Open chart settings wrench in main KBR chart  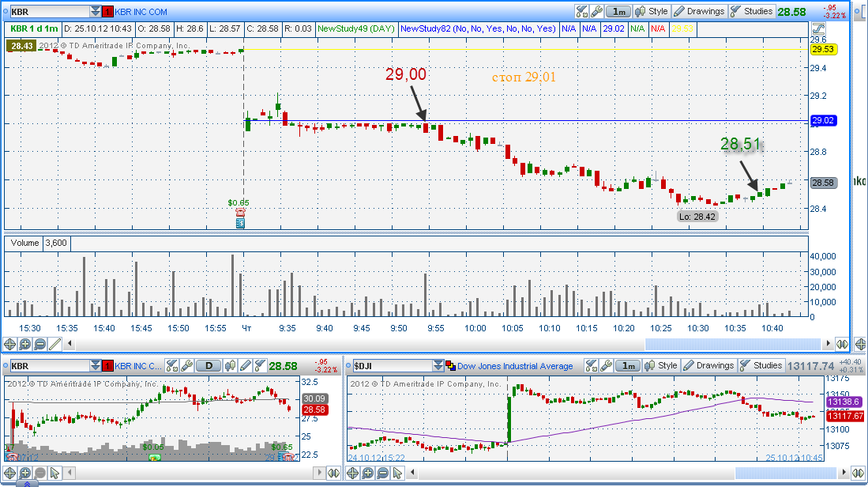pyautogui.click(x=596, y=11)
